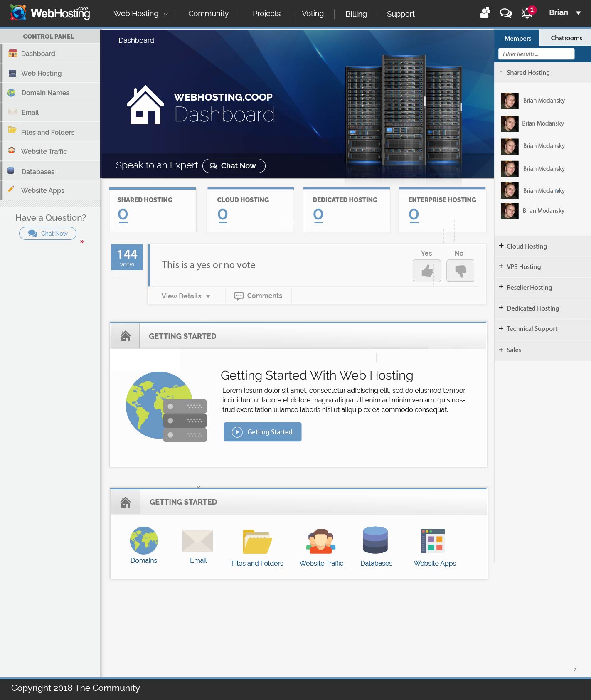
Task: Click the large Website Traffic people icon
Action: (x=321, y=541)
